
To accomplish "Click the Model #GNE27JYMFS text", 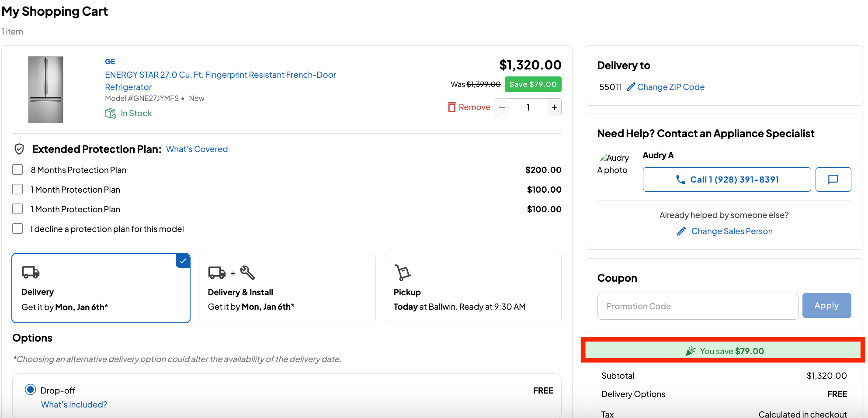I will point(142,98).
